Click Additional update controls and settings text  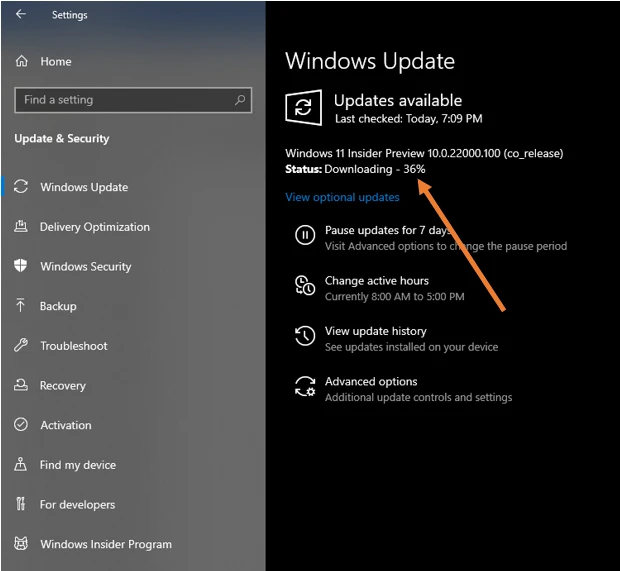coord(418,397)
